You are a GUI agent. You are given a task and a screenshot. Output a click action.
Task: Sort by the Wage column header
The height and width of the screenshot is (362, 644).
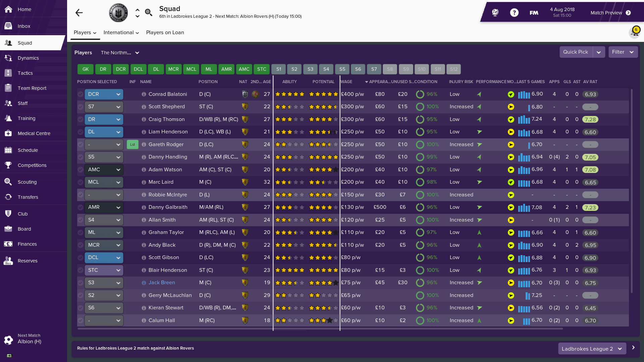pyautogui.click(x=346, y=82)
